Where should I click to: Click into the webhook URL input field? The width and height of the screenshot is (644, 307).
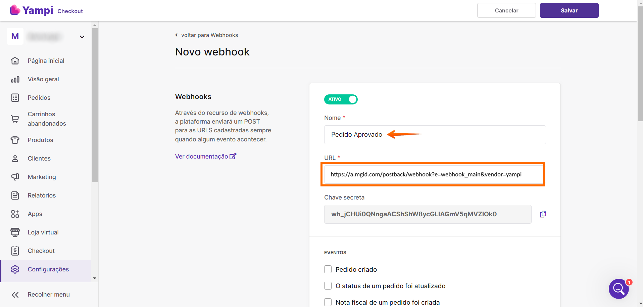click(x=433, y=174)
